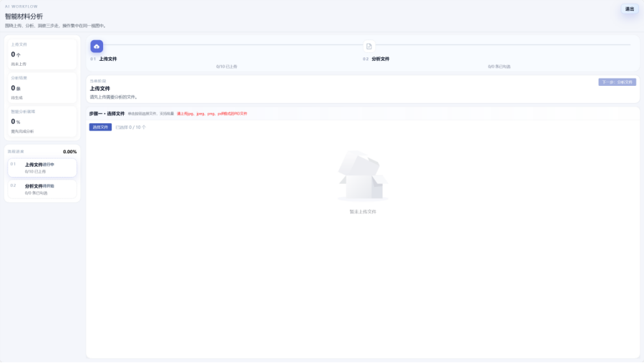Click the stepper line between the two steps

[x=233, y=45]
